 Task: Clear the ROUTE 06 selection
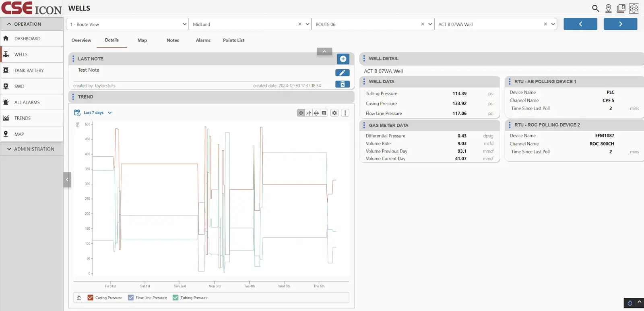(x=422, y=24)
